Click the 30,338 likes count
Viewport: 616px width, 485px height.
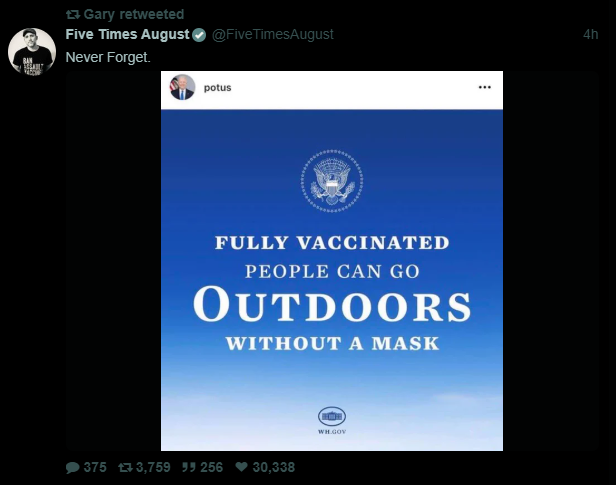click(273, 467)
